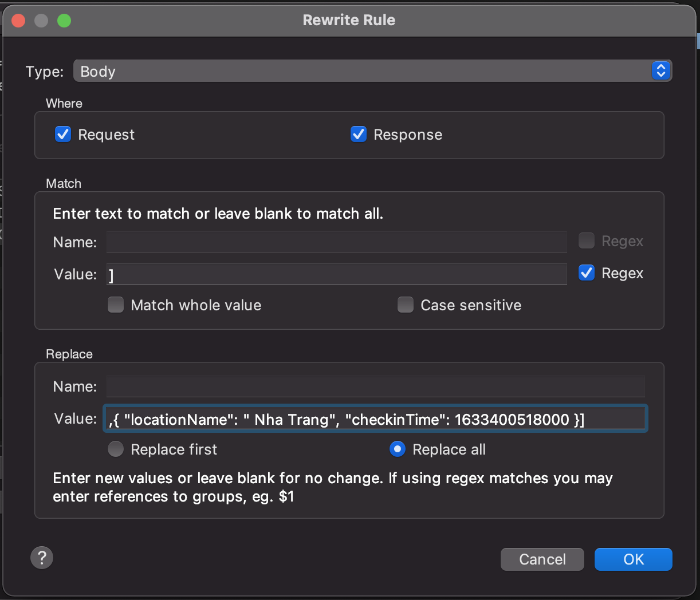The width and height of the screenshot is (700, 600).
Task: Uncheck the Request checkbox
Action: [63, 134]
